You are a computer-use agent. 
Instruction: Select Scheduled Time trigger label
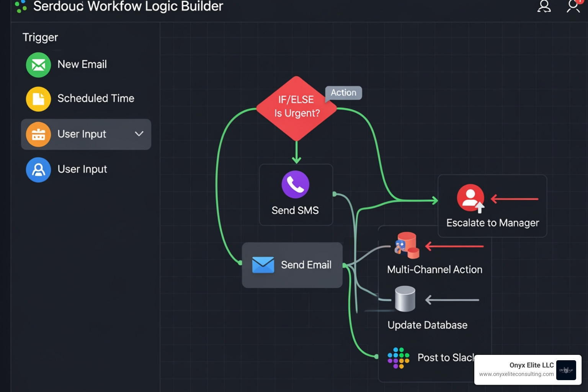coord(96,98)
